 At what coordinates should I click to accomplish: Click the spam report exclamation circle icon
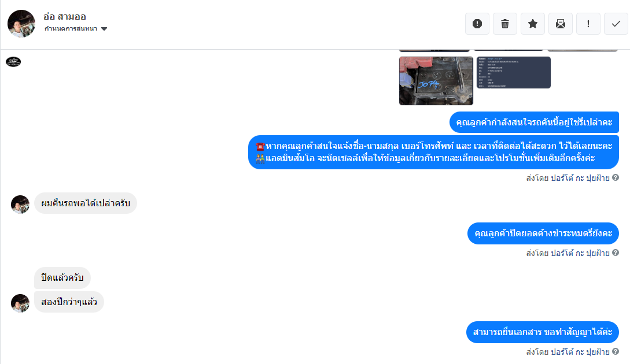(x=477, y=24)
